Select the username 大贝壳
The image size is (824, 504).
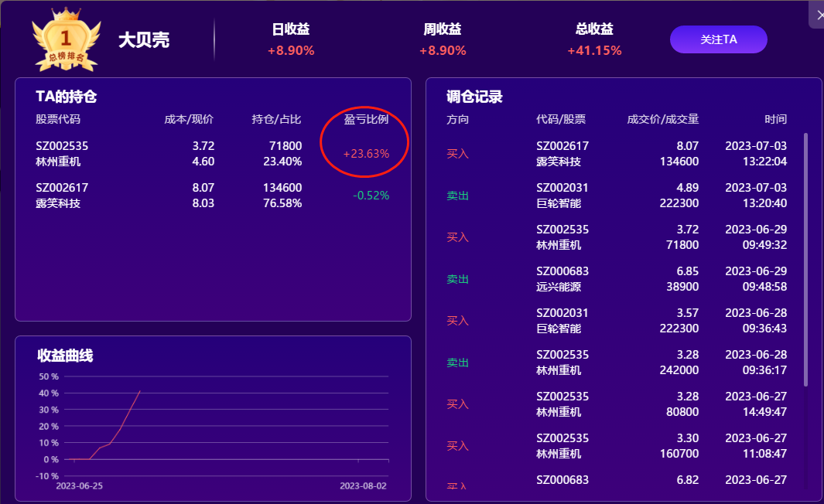(x=143, y=40)
